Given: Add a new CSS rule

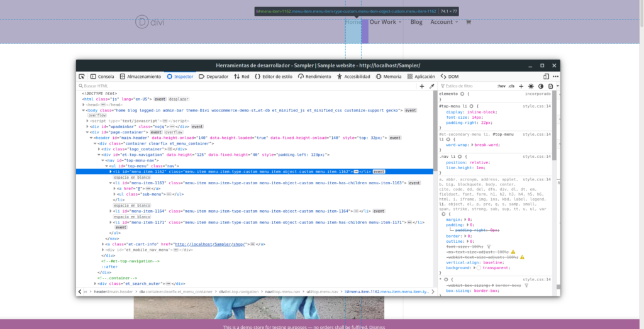Looking at the screenshot, I should (x=521, y=86).
